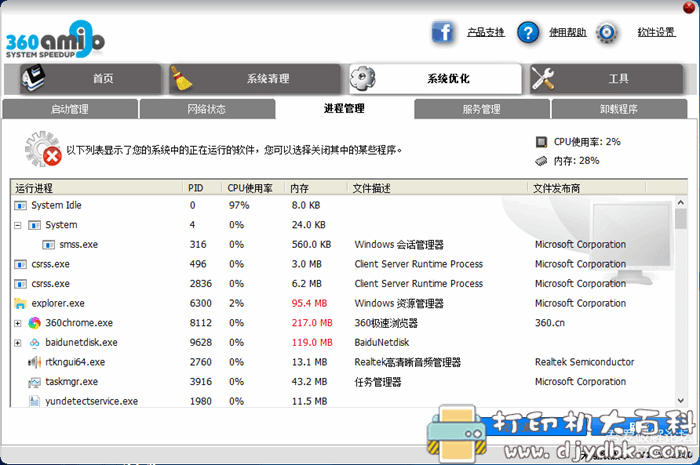Viewport: 700px width, 465px height.
Task: Click the System process row icon
Action: click(34, 225)
